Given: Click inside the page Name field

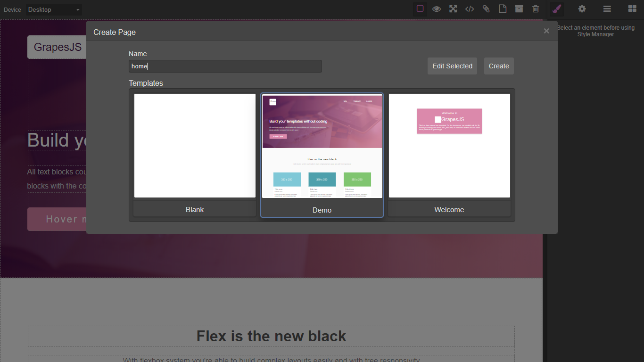Looking at the screenshot, I should (225, 66).
